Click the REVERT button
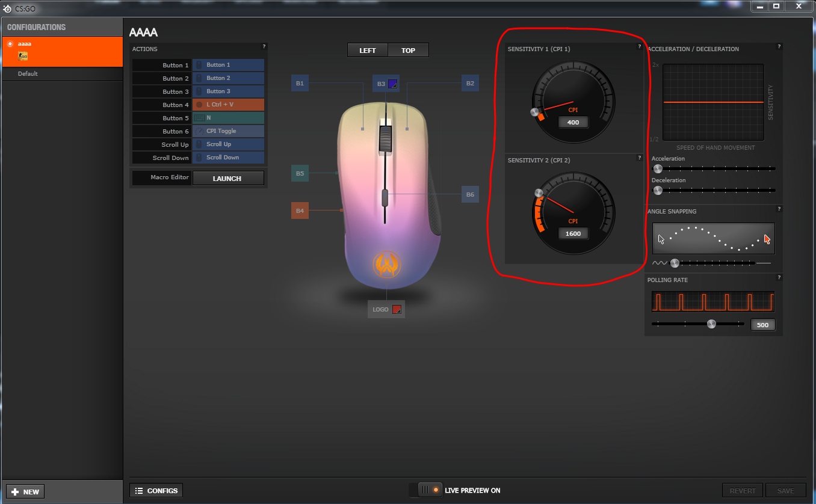The width and height of the screenshot is (816, 504). click(743, 491)
